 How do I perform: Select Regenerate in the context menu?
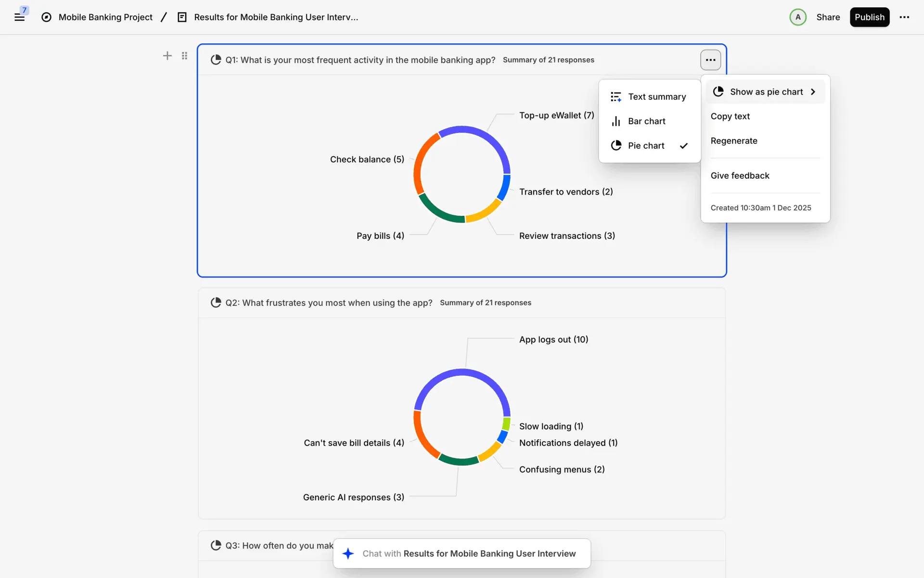click(x=734, y=141)
